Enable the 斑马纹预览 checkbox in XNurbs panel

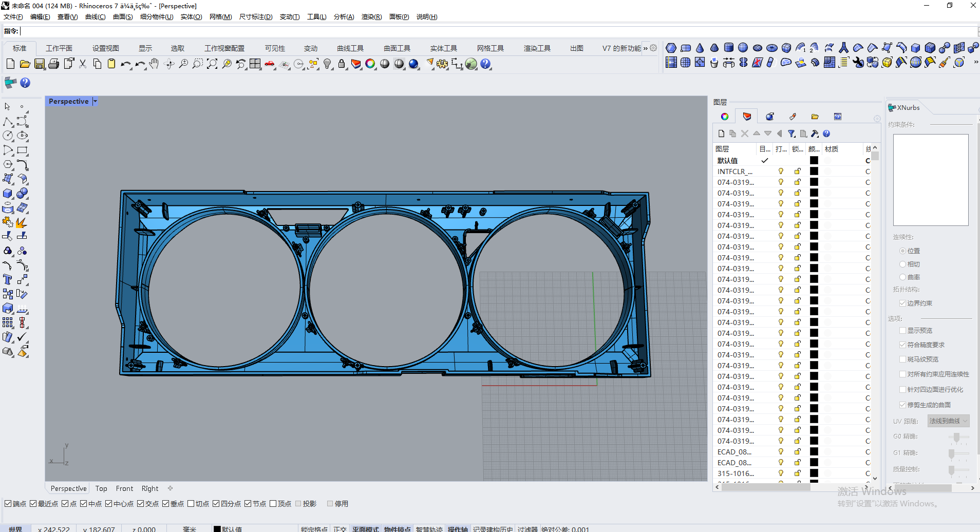click(903, 358)
